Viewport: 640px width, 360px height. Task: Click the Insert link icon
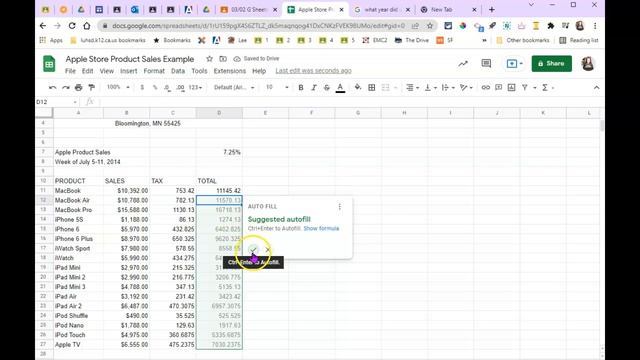pyautogui.click(x=485, y=87)
